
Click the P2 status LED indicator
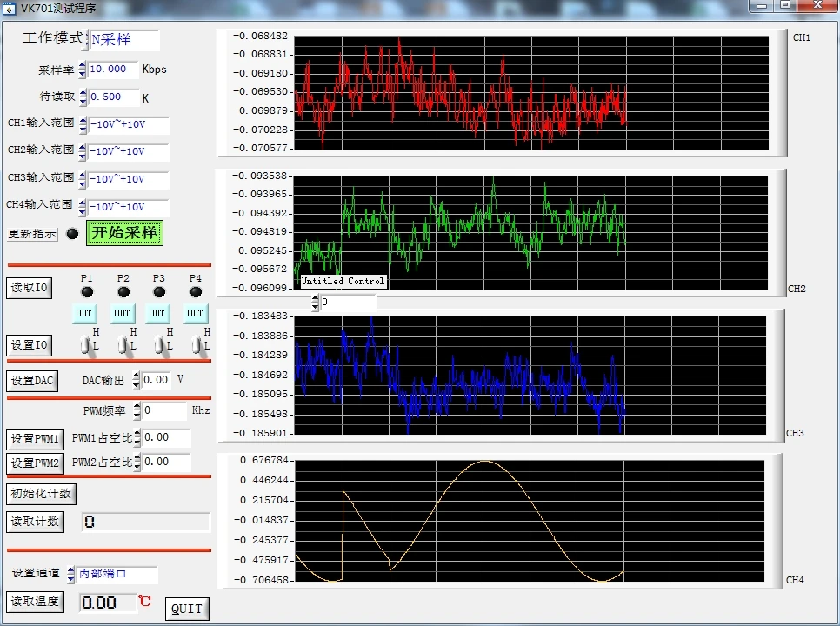(123, 292)
